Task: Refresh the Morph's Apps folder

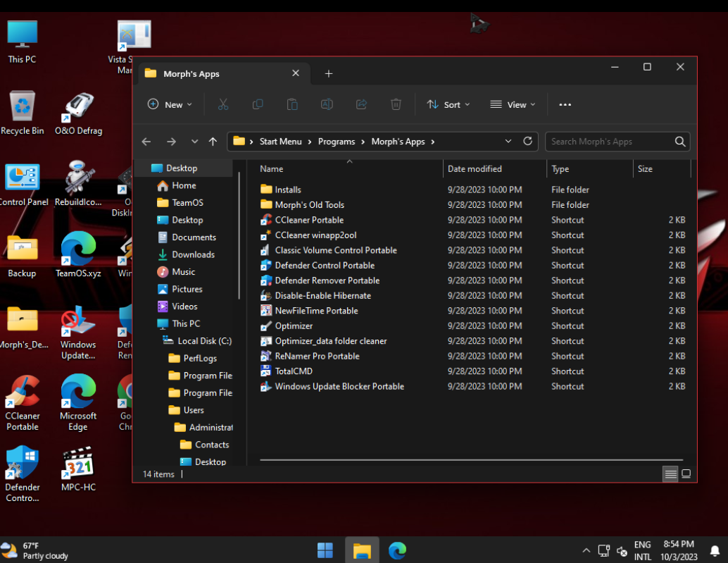Action: coord(527,141)
